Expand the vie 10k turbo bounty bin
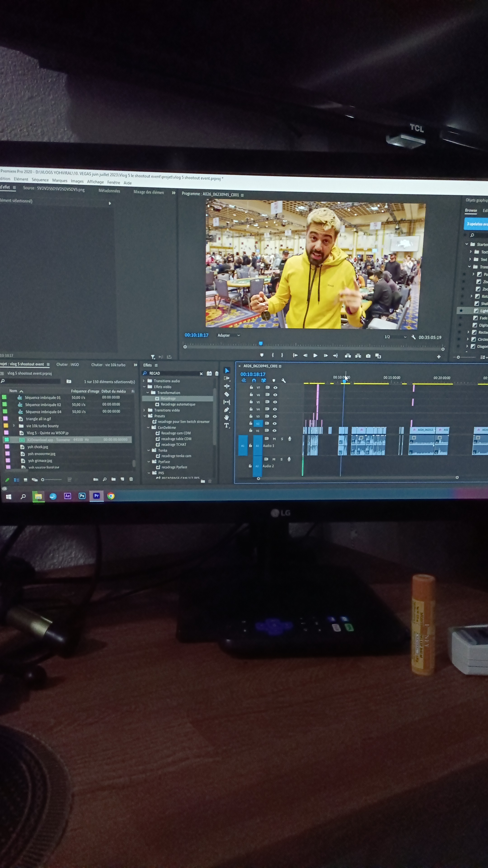Screen dimensions: 488x868 (14, 426)
